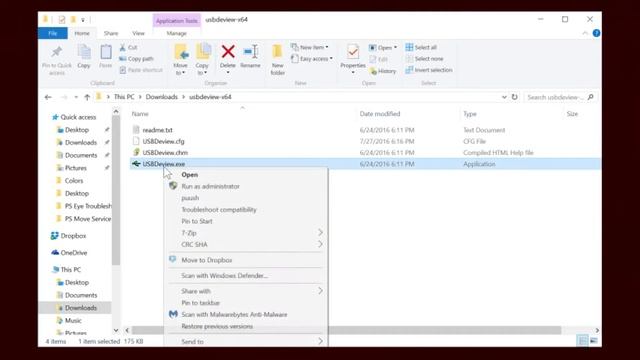This screenshot has height=360, width=640.
Task: Collapse the ribbon with chevron
Action: pyautogui.click(x=585, y=33)
